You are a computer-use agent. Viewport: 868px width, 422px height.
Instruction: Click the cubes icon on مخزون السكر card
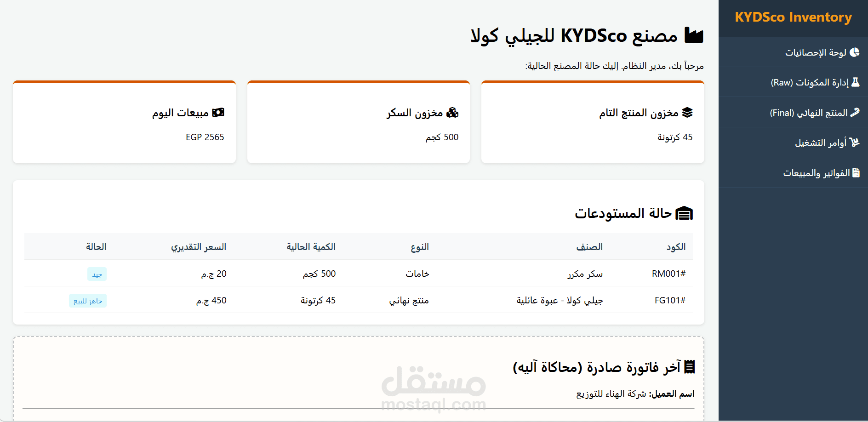[x=452, y=113]
